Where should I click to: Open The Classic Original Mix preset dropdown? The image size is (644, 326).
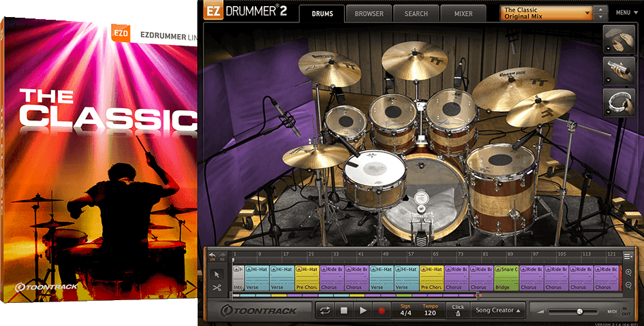pos(547,13)
